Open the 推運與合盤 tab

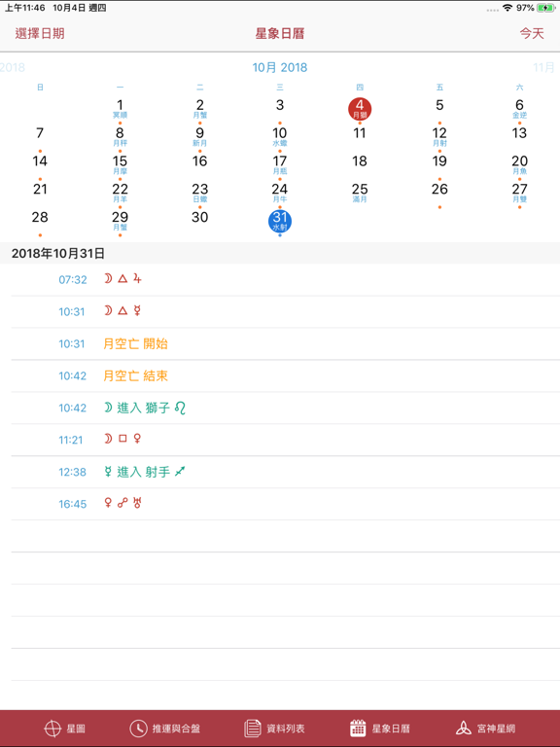[164, 728]
